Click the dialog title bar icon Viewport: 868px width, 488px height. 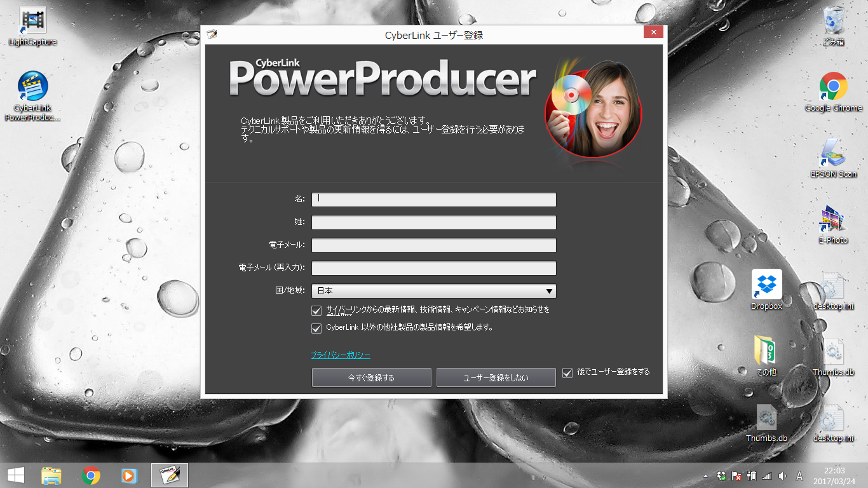(212, 34)
